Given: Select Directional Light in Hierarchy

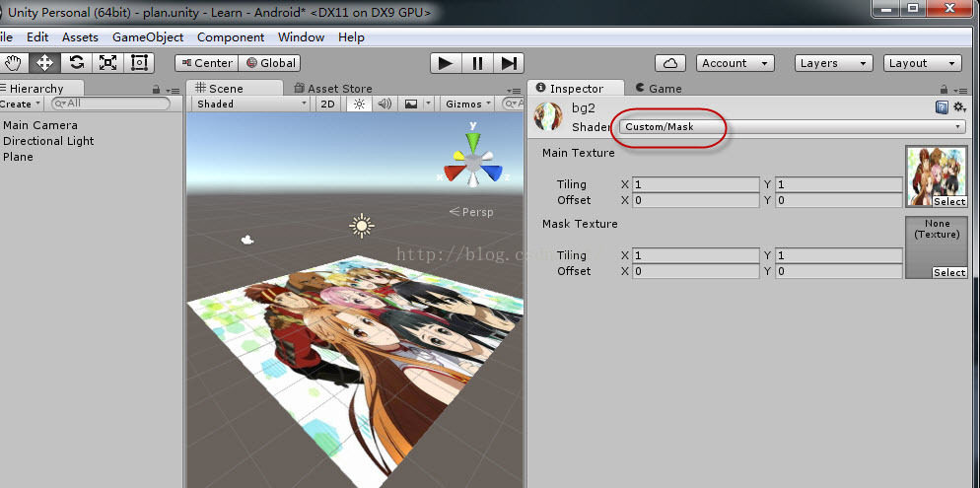Looking at the screenshot, I should (x=48, y=141).
